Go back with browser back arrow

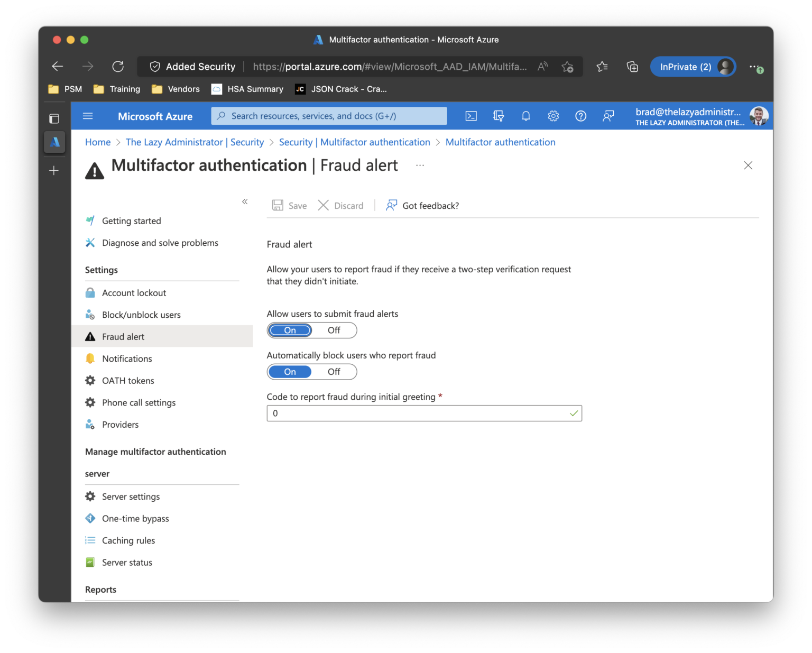tap(58, 66)
